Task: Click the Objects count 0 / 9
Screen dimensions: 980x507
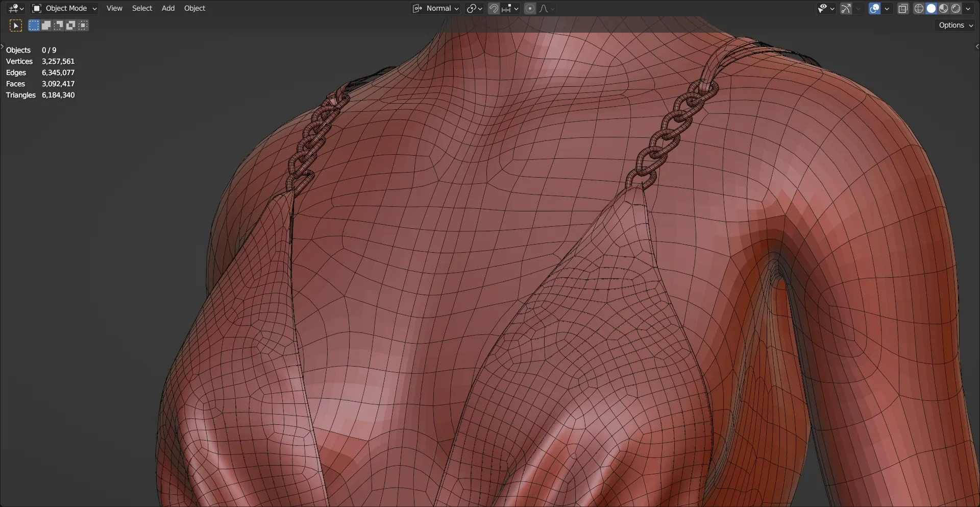Action: pyautogui.click(x=49, y=50)
